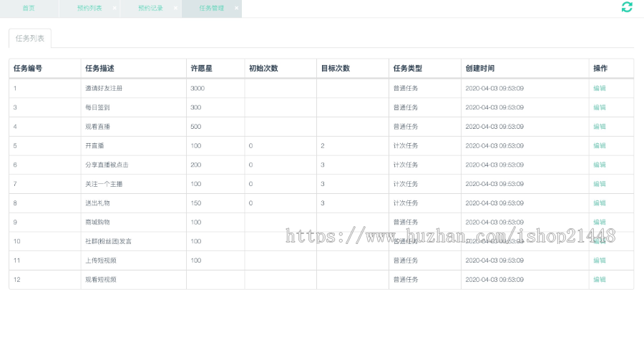Screen dimensions: 644x337
Task: Edit the 上传短视频 task
Action: pos(599,260)
